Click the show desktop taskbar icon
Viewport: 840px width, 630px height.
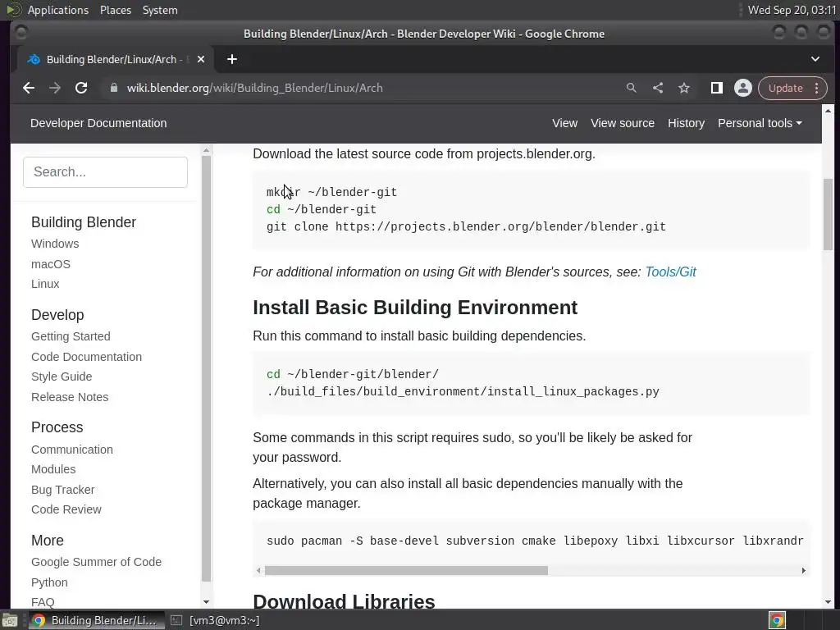point(10,620)
